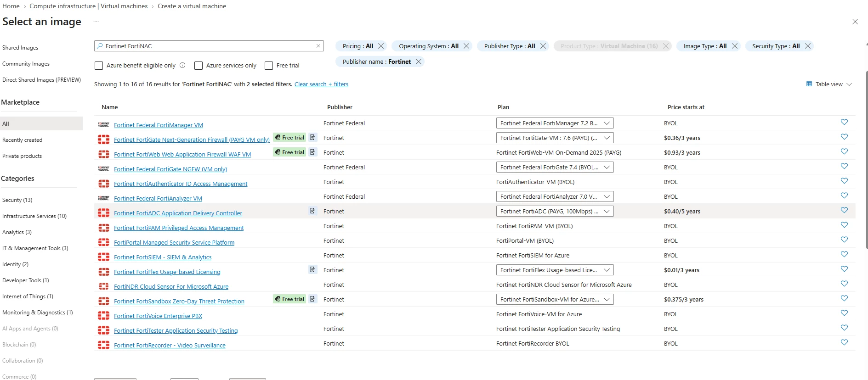Favorite the FortiADC Application Delivery Controller row
Viewport: 868px width, 380px height.
pyautogui.click(x=844, y=210)
